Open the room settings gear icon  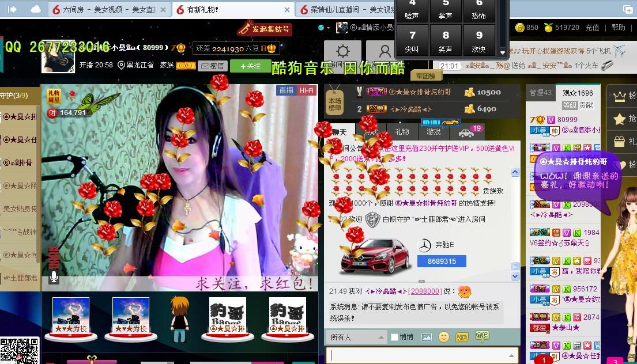[342, 51]
